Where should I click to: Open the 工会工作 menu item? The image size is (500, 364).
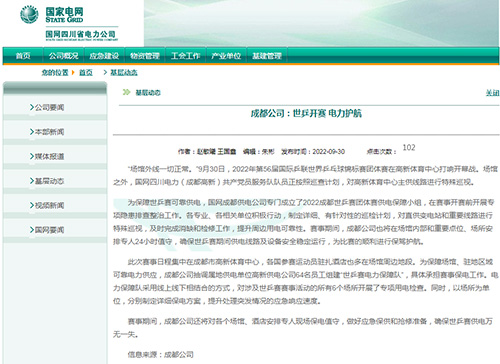click(186, 56)
